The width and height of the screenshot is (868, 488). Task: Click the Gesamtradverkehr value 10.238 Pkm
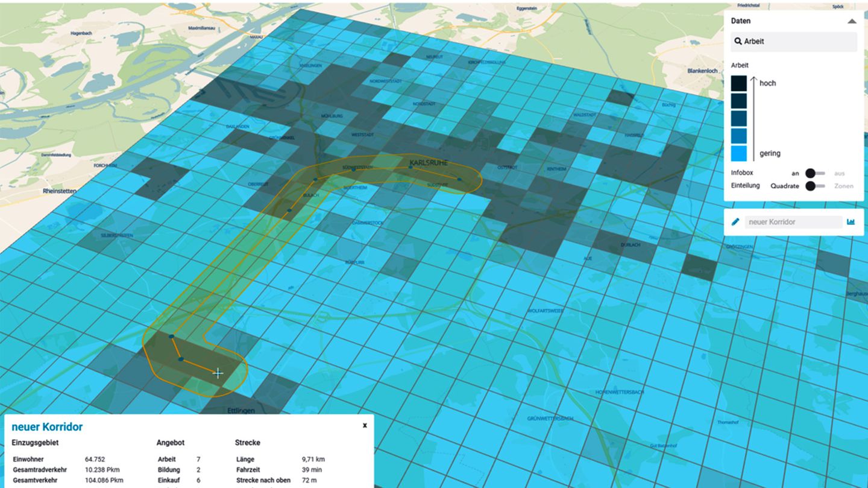point(104,469)
